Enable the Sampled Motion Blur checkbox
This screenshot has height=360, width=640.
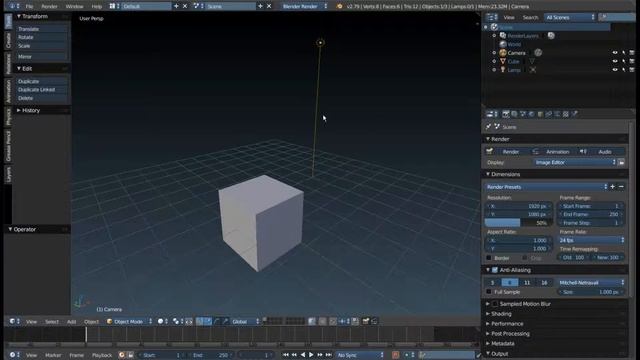pyautogui.click(x=495, y=304)
